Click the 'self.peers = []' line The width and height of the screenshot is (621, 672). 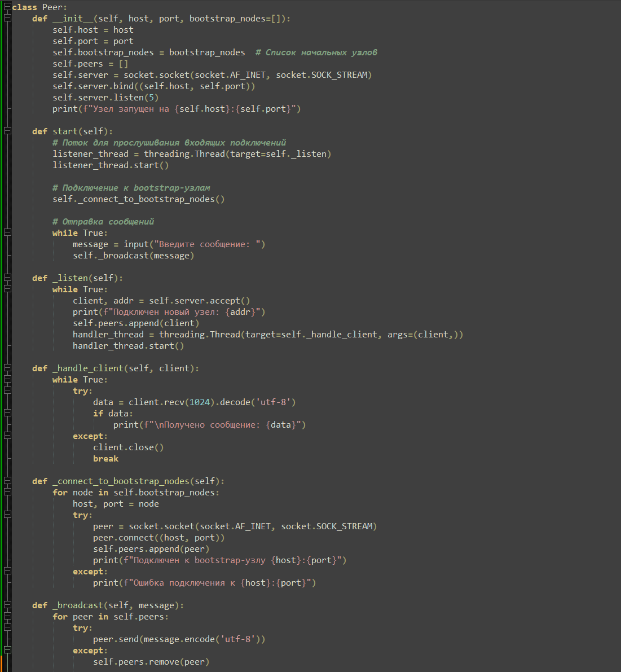coord(90,64)
